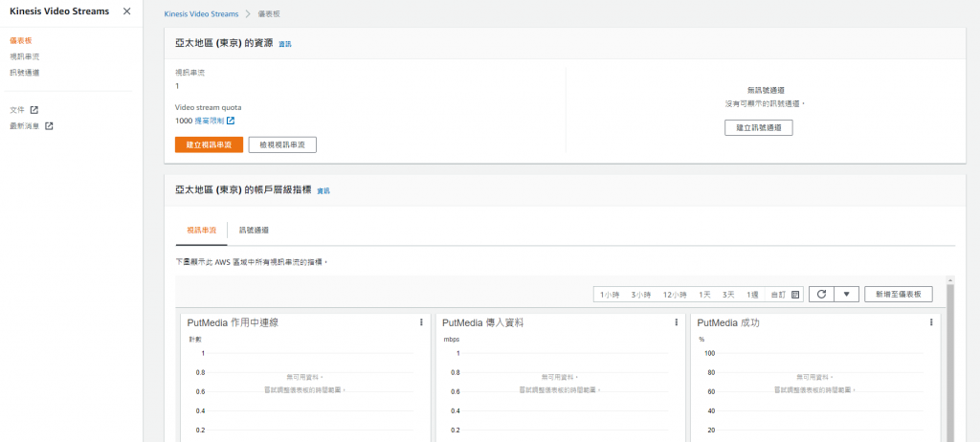Viewport: 980px width, 442px height.
Task: Click the 檢視視訊串流 button
Action: (x=282, y=144)
